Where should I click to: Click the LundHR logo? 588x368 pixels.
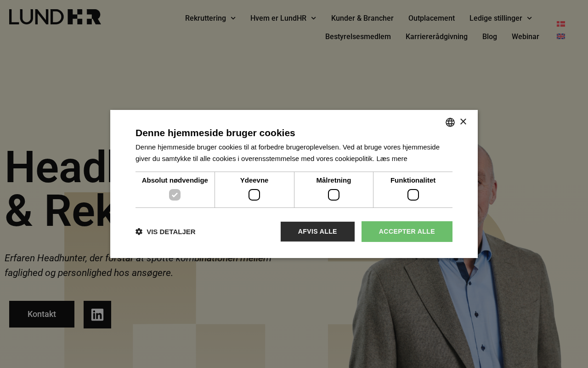click(55, 17)
